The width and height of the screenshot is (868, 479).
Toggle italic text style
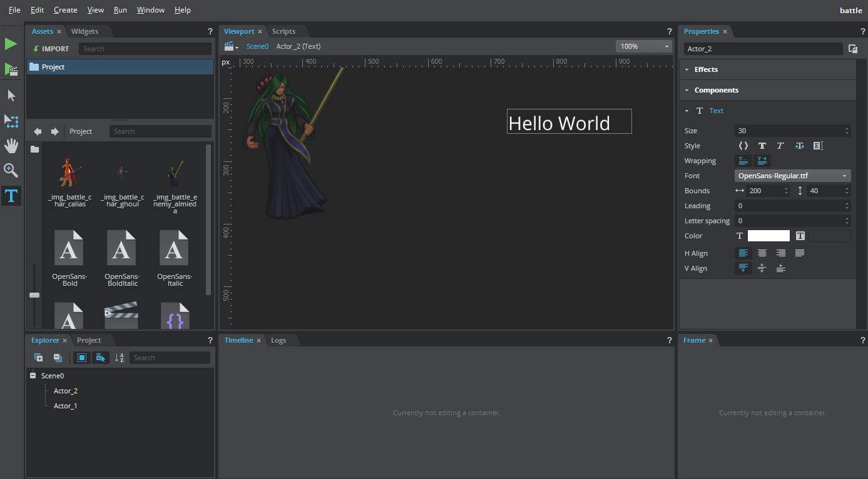click(x=780, y=146)
